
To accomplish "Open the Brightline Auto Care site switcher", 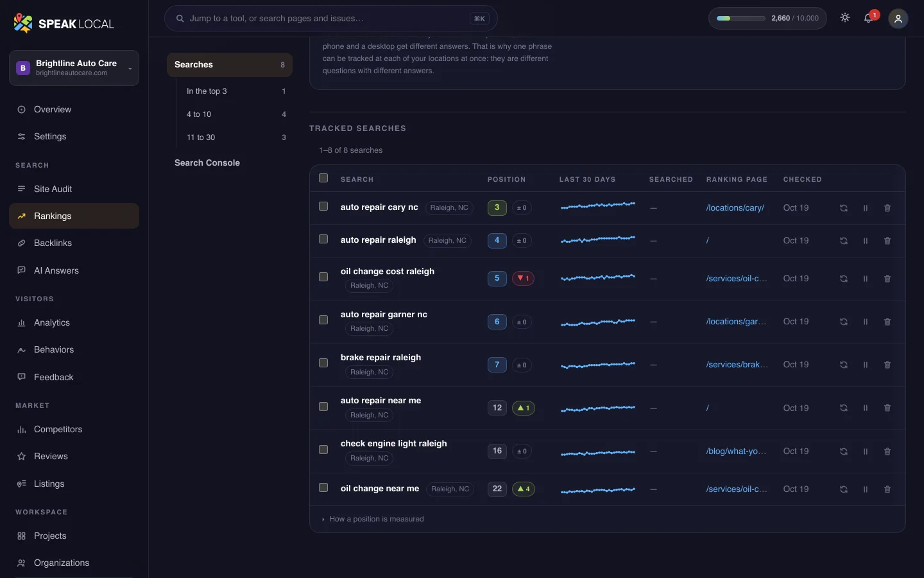I will 74,68.
